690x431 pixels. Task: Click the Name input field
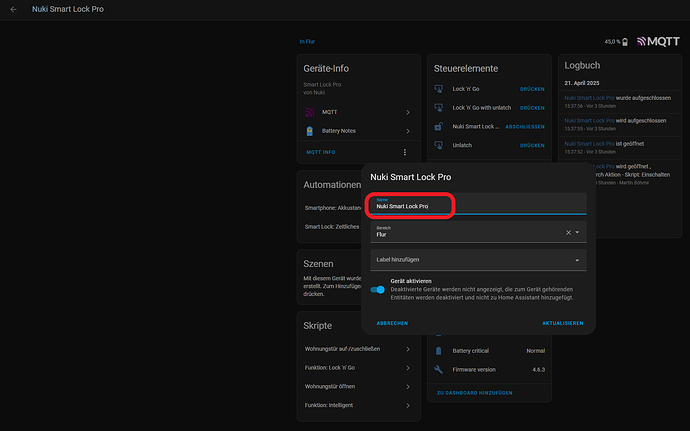point(478,204)
